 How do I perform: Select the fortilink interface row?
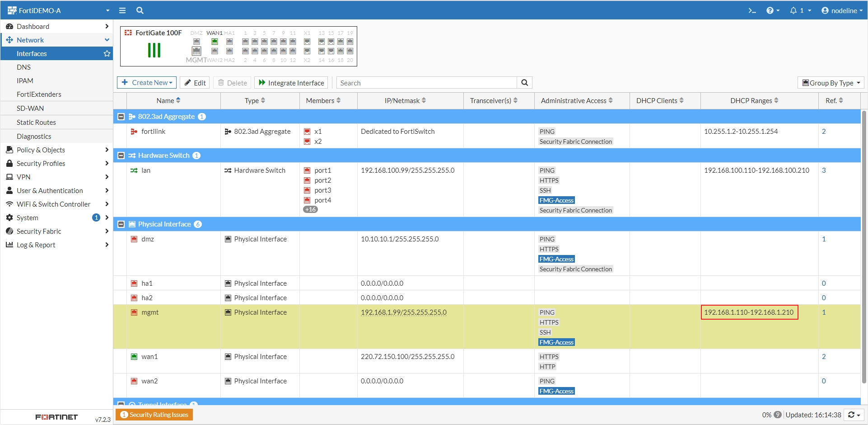pos(487,136)
